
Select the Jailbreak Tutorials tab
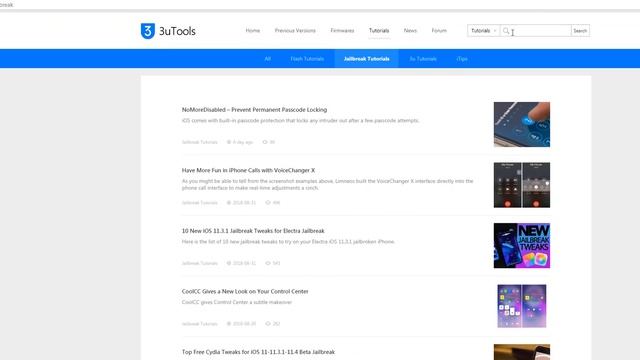[367, 59]
